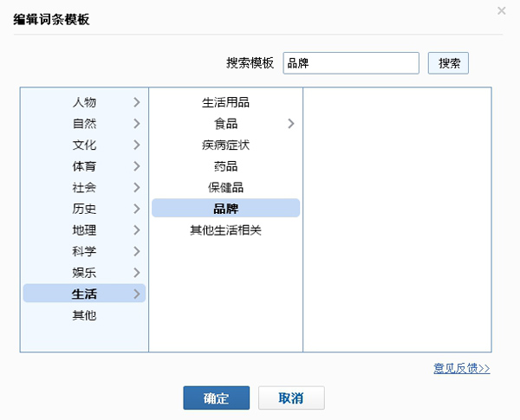520x420 pixels.
Task: Click the 其他 category
Action: tap(84, 315)
